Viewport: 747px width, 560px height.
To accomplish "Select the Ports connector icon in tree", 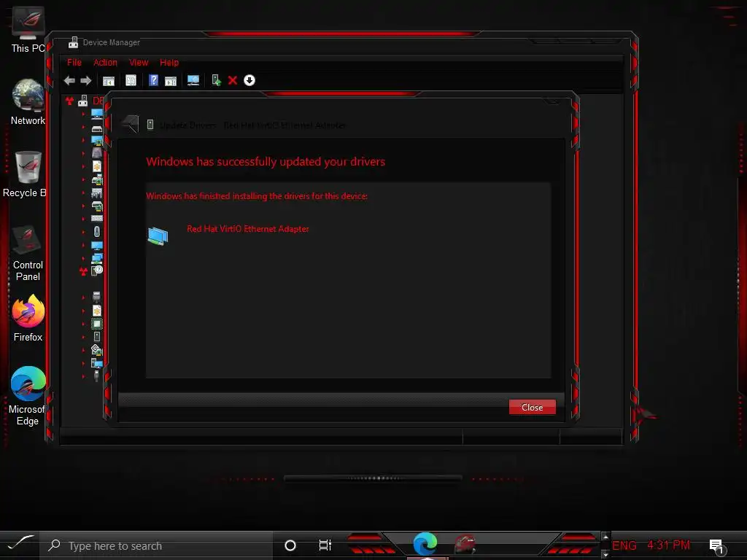I will click(96, 297).
